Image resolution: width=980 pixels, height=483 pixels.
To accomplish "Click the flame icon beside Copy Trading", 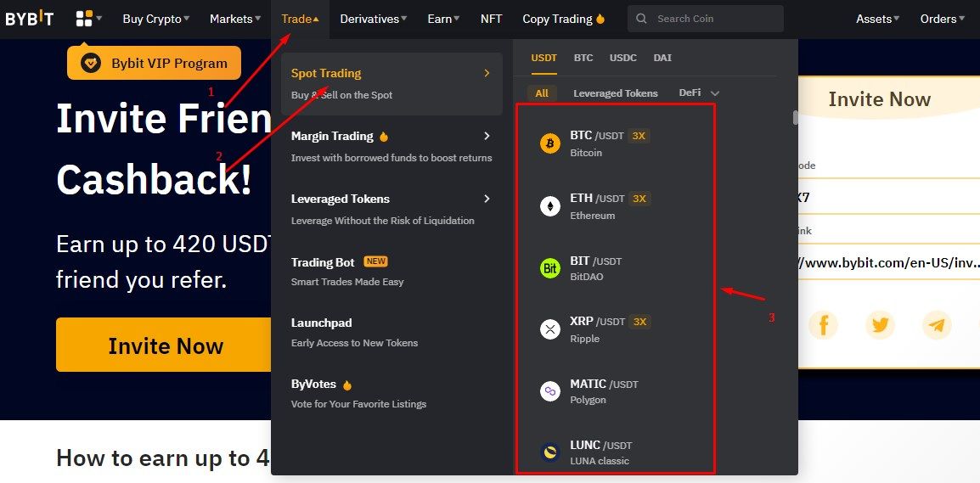I will pos(600,19).
